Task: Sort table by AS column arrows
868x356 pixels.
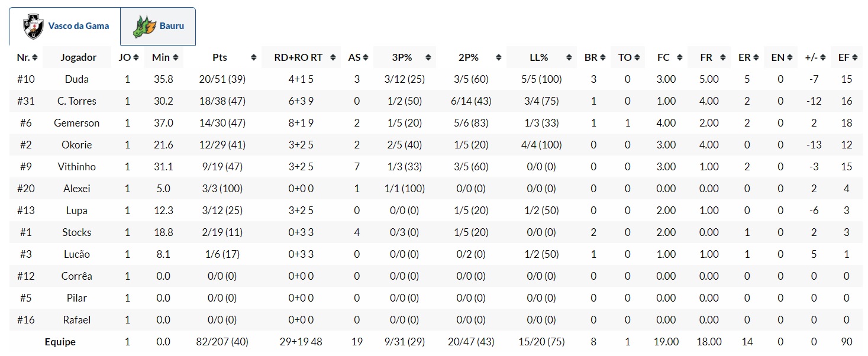Action: coord(366,57)
